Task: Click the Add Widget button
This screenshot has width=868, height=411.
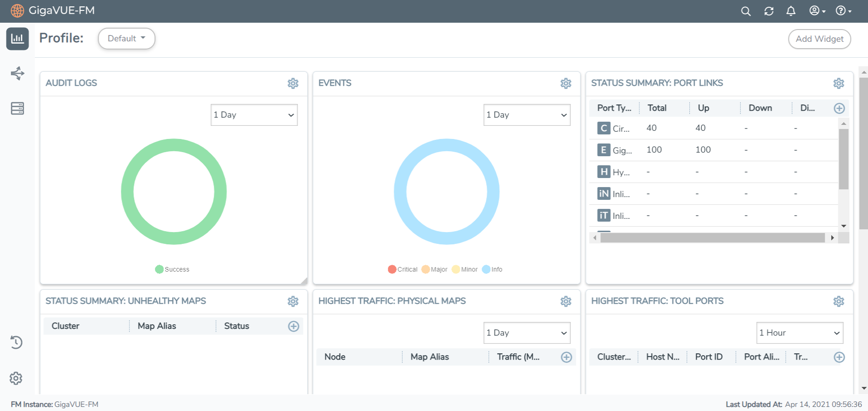Action: coord(819,39)
